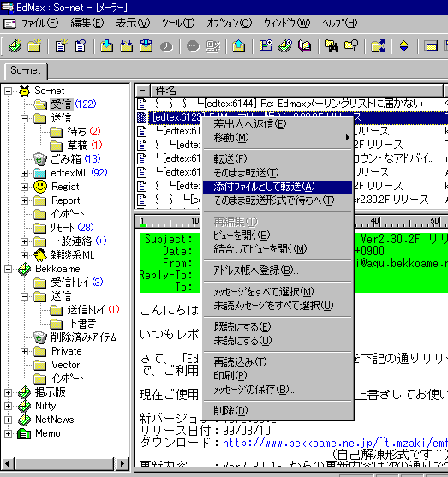The height and width of the screenshot is (477, 448).
Task: Select the So-net tab
Action: (26, 70)
